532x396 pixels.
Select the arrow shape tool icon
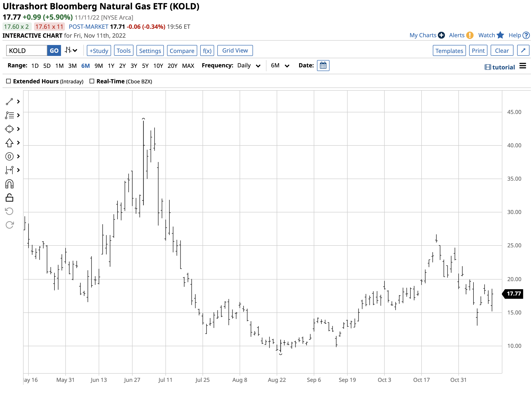[9, 143]
